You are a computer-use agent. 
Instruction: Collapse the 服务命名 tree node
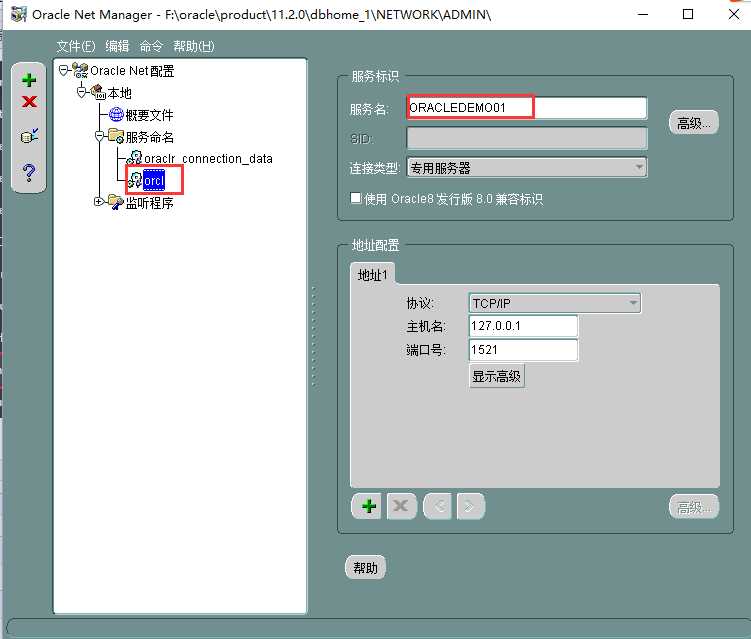coord(100,137)
